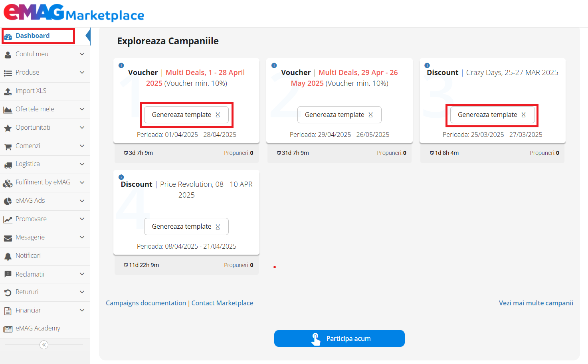Click the Contul meu user icon
588x364 pixels.
click(8, 55)
